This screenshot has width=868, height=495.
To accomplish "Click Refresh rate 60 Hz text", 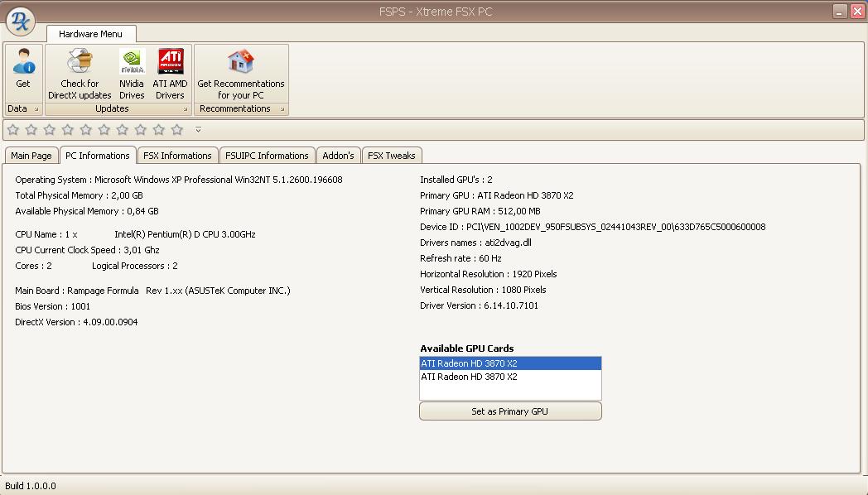I will tap(461, 258).
